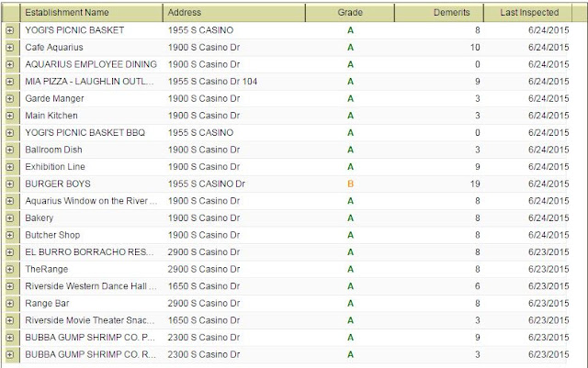Expand the TheRange row
Screen dimensions: 588x368
[10, 269]
